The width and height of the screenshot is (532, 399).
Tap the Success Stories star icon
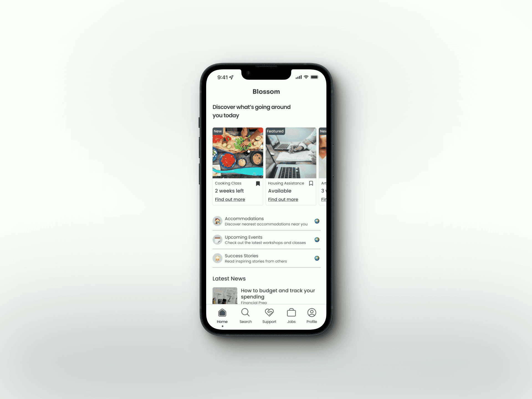(x=218, y=258)
